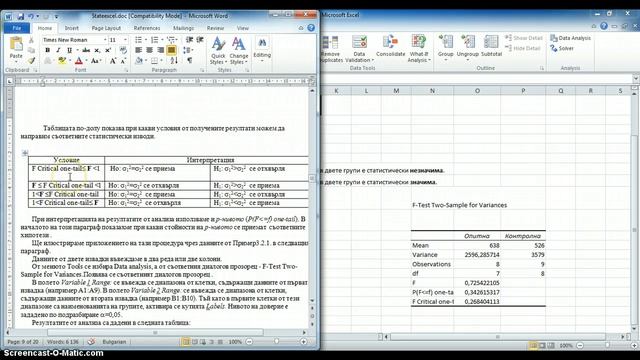Switch to the Page Layout tab
Image resolution: width=640 pixels, height=360 pixels.
pos(106,28)
